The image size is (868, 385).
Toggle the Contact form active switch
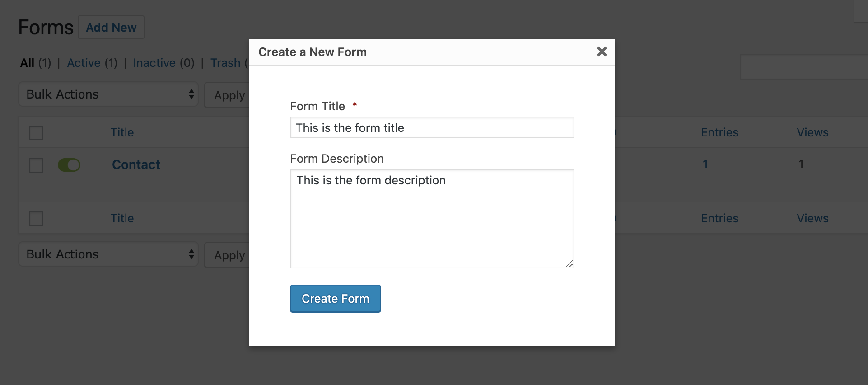click(x=69, y=165)
